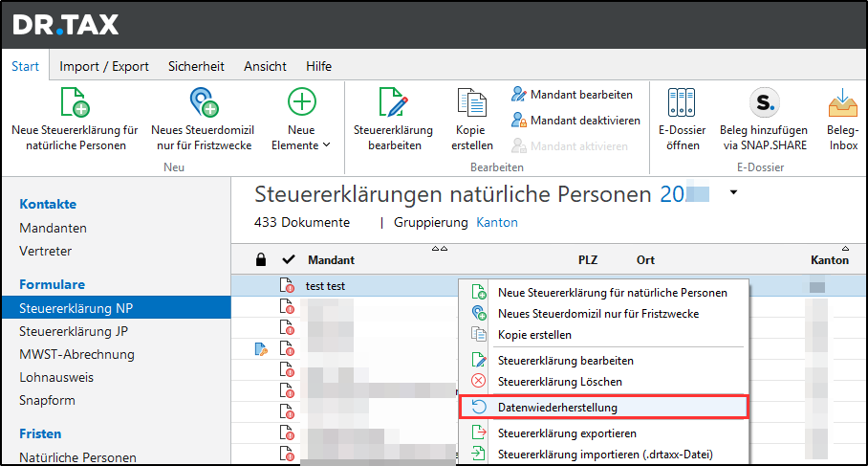Select Steuererklärung NP in the sidebar
868x466 pixels.
point(117,308)
